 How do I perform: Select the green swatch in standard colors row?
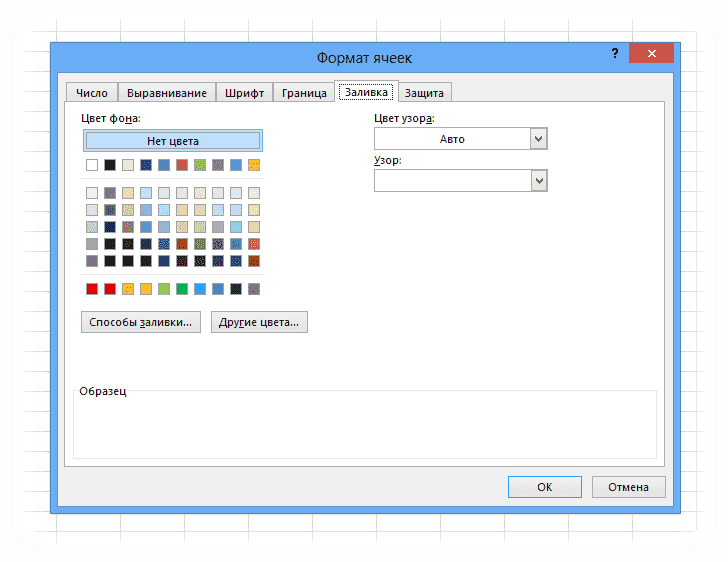(x=182, y=289)
